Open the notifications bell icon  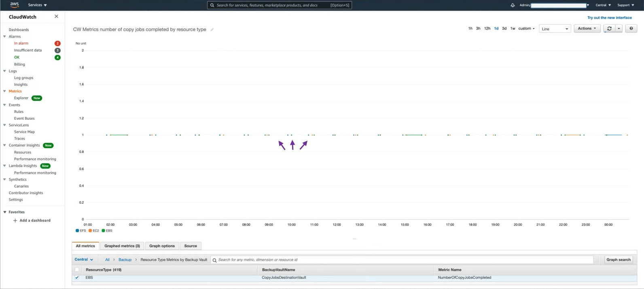(x=513, y=5)
